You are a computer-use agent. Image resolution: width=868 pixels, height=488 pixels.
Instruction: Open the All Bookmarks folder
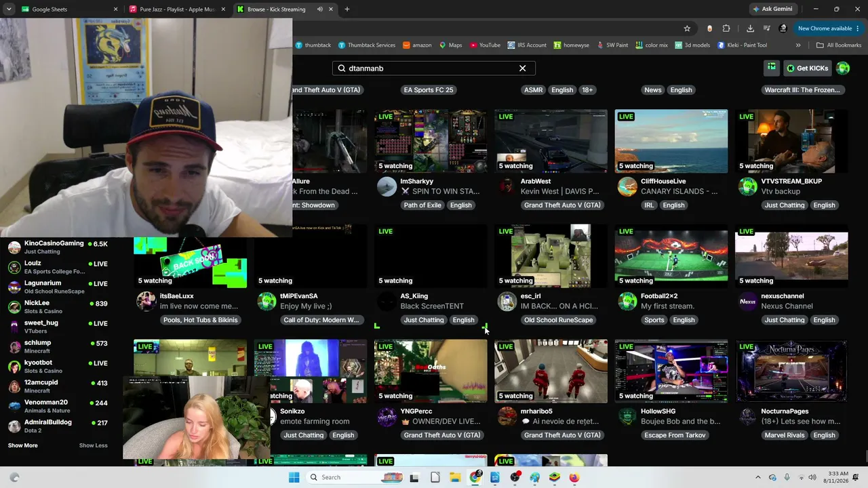coord(839,45)
